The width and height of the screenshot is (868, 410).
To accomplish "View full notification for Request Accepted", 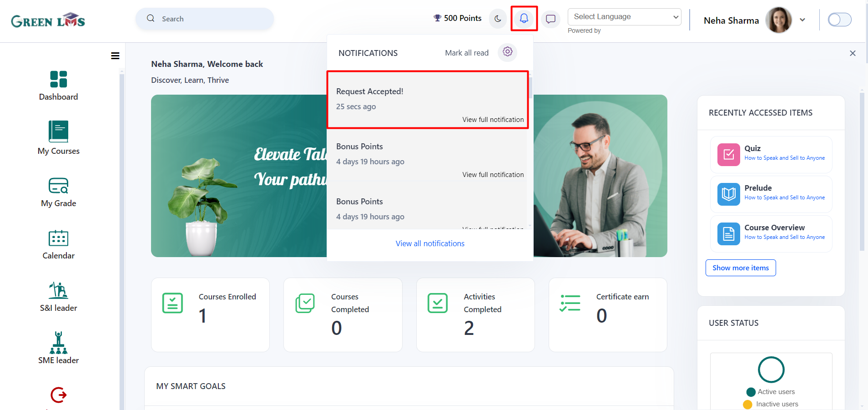I will click(493, 120).
